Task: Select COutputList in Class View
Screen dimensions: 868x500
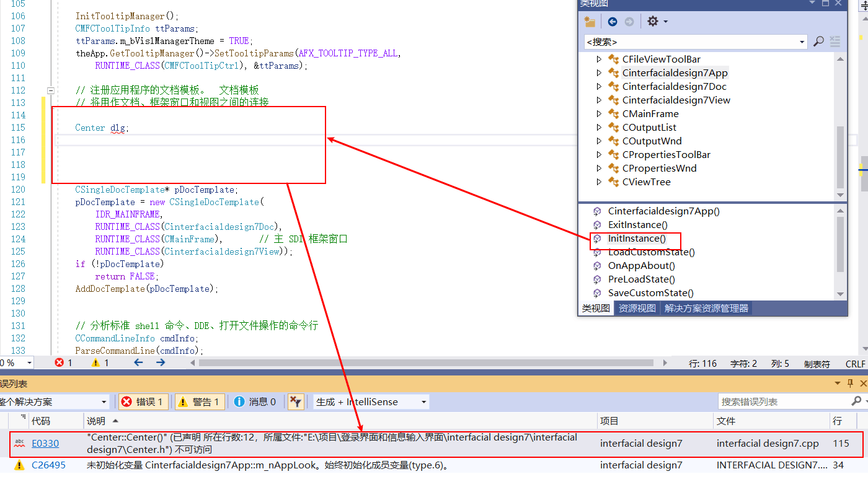Action: click(649, 128)
